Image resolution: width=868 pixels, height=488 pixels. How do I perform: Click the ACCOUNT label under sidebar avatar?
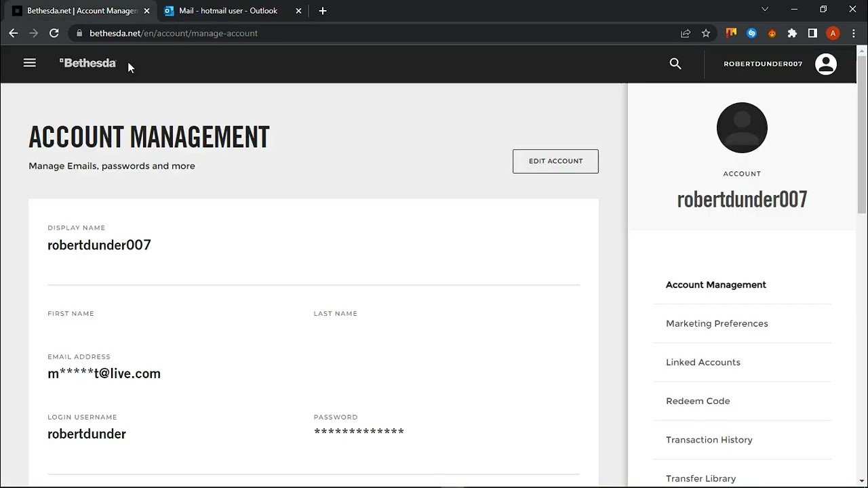point(742,174)
